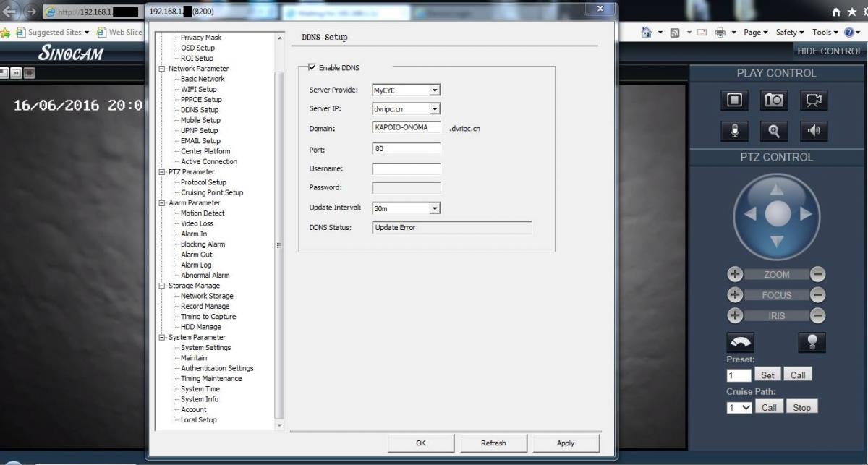Click the printer icon in command bar

720,33
